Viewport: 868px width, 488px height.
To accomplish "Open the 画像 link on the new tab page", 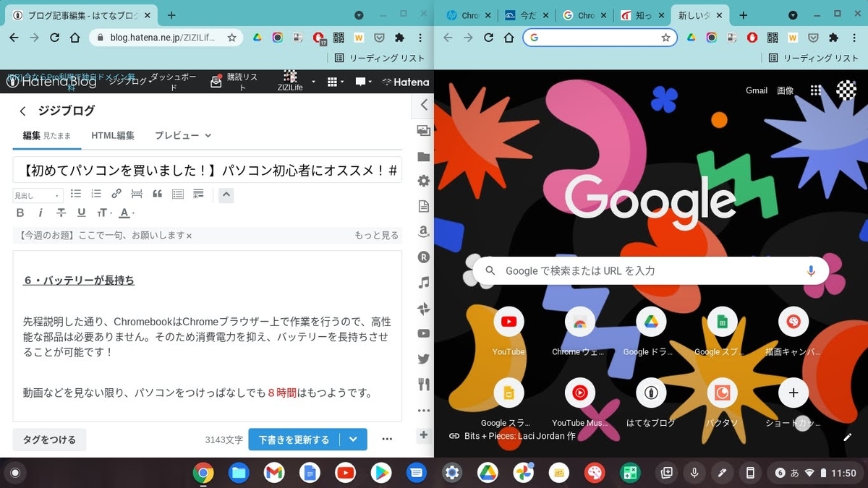I will (x=786, y=90).
